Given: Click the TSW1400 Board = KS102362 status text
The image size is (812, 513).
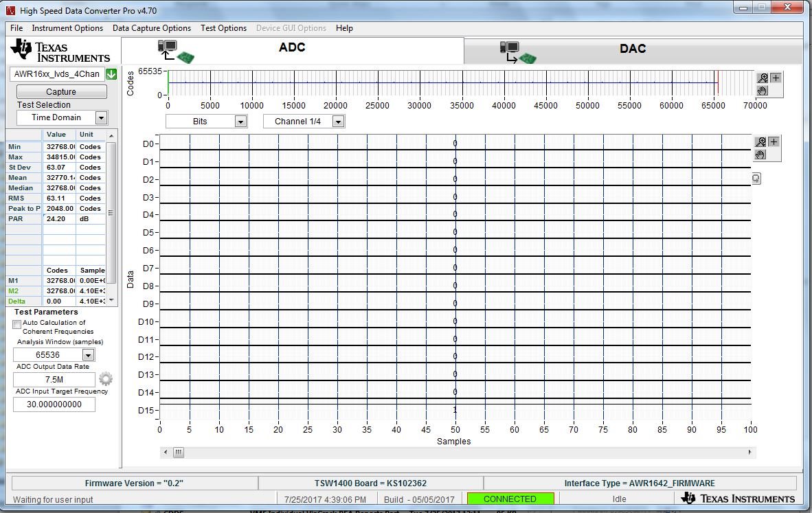Looking at the screenshot, I should [x=371, y=483].
